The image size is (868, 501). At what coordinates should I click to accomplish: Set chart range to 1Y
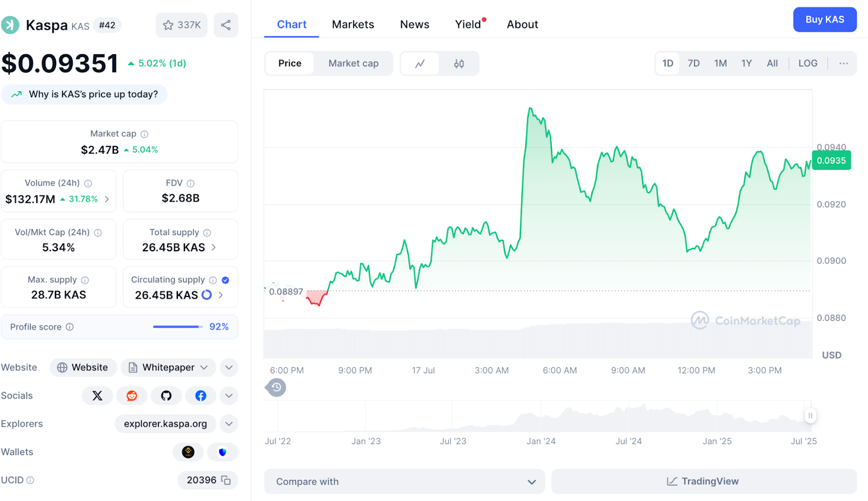[746, 64]
